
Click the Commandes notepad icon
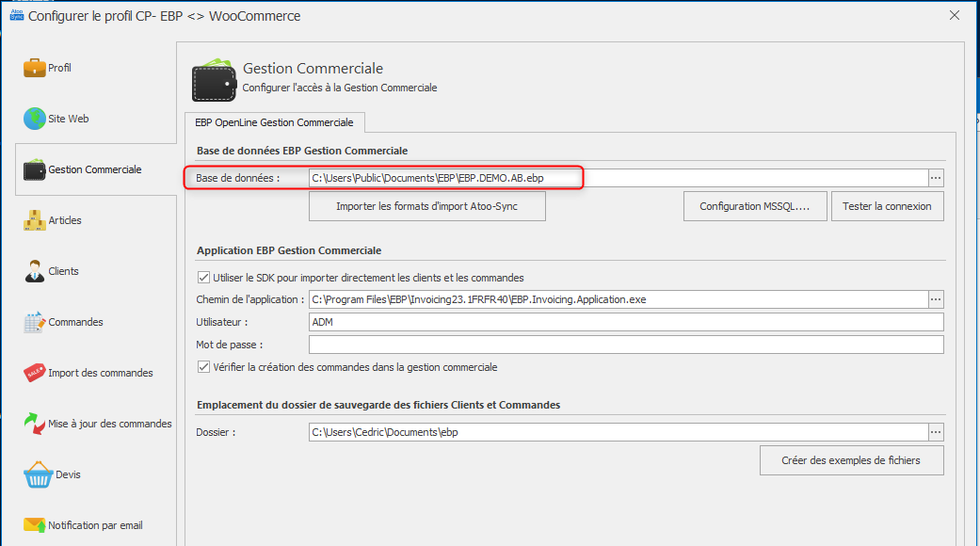tap(35, 322)
